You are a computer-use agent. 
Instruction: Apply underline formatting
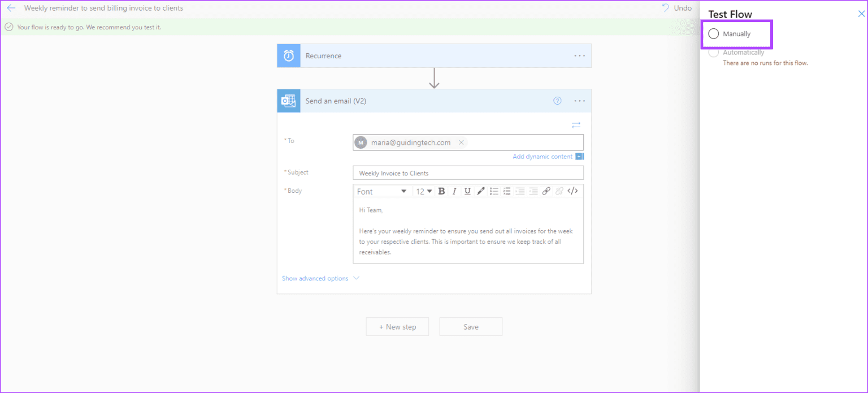pos(467,191)
